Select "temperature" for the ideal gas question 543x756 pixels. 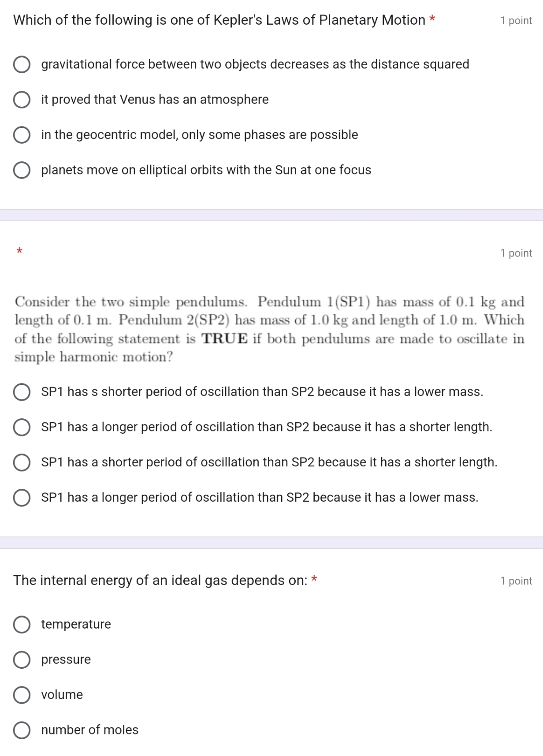[x=21, y=624]
